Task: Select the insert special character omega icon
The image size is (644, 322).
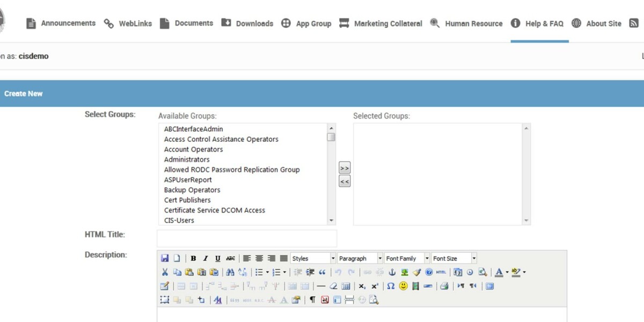Action: [390, 286]
